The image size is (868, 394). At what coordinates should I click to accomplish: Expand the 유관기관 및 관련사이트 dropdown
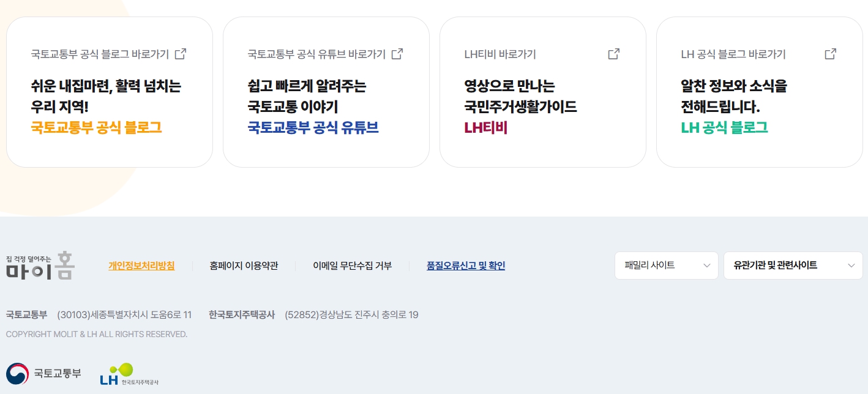[793, 266]
